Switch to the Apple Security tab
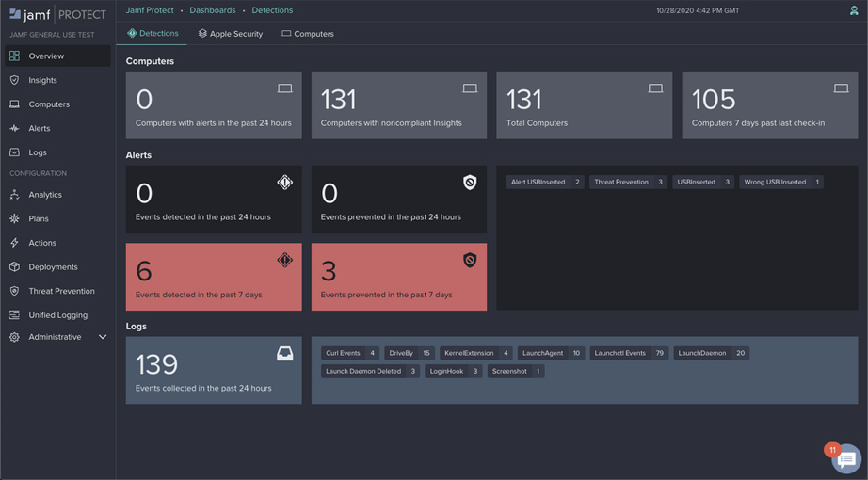The height and width of the screenshot is (480, 868). coord(231,34)
